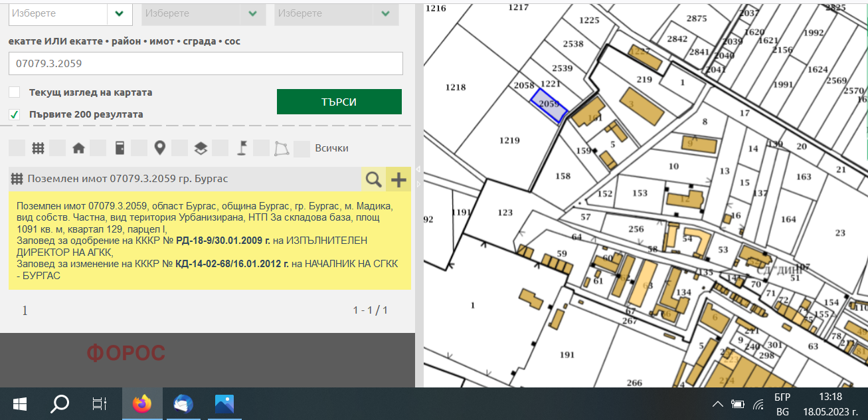This screenshot has width=868, height=420.
Task: Click the search field containing 07079.3.2059
Action: pyautogui.click(x=205, y=64)
